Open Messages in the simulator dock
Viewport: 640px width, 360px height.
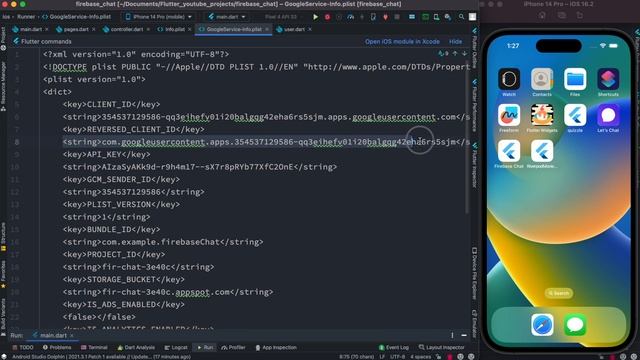click(575, 325)
